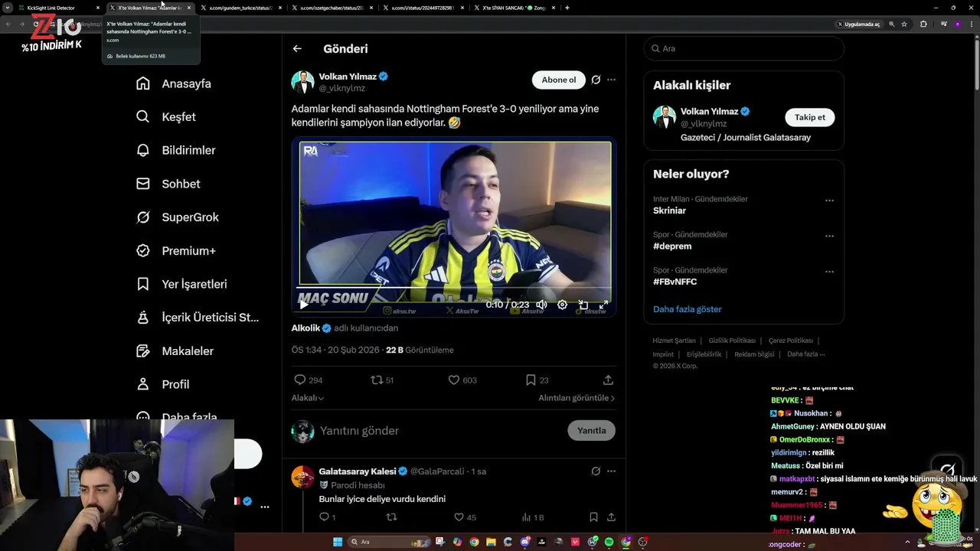The image size is (980, 551).
Task: Expand the Alakalı replies sort dropdown
Action: [x=308, y=398]
